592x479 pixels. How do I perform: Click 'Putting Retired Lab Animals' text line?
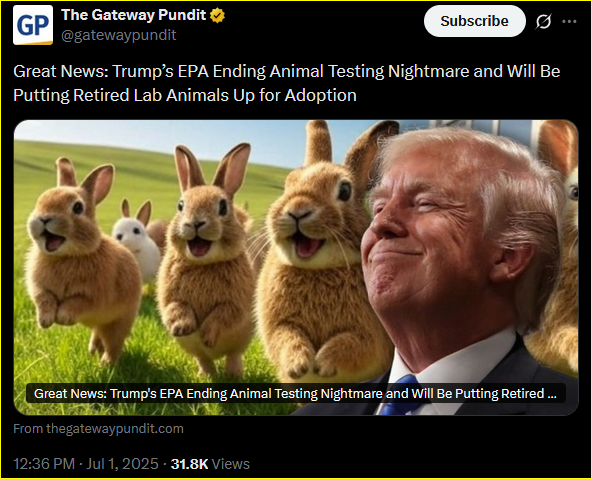(185, 95)
